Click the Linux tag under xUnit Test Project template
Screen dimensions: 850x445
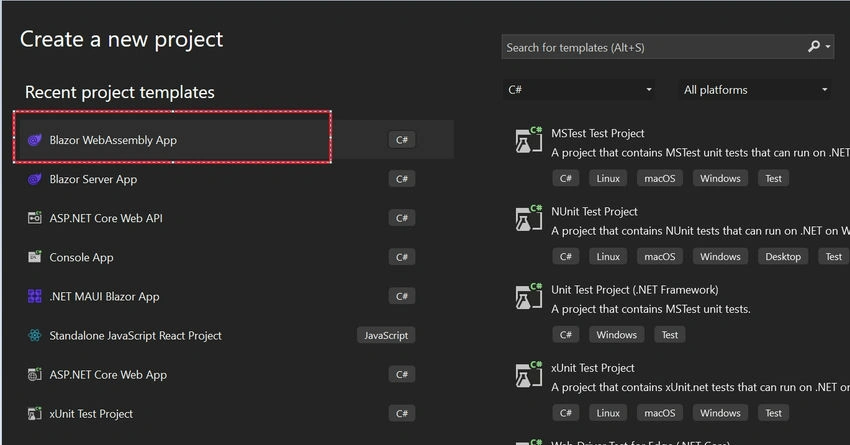click(x=608, y=413)
